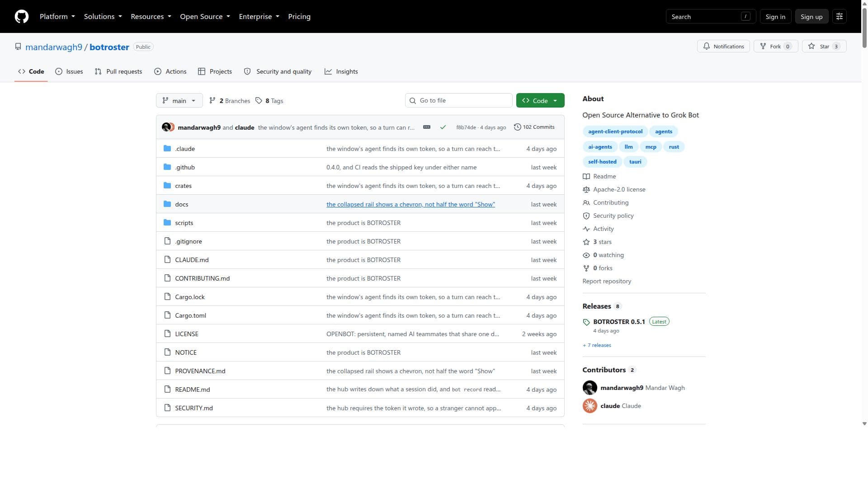The image size is (868, 488).
Task: View 8 Tags list
Action: pos(269,101)
